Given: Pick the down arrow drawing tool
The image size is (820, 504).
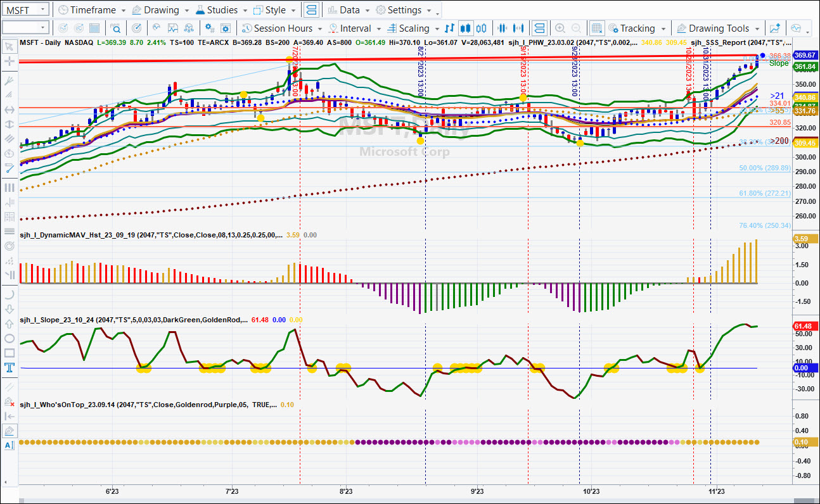Looking at the screenshot, I should [x=10, y=308].
